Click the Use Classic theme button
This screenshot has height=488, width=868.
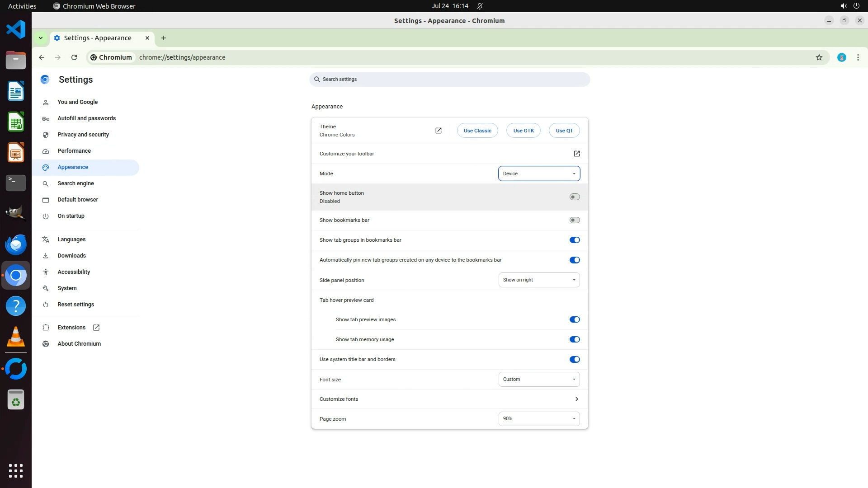477,131
